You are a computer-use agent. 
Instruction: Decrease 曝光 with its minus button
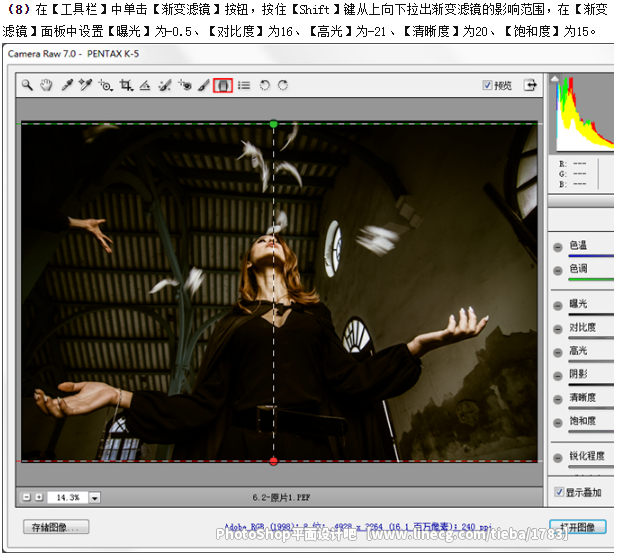(x=558, y=306)
